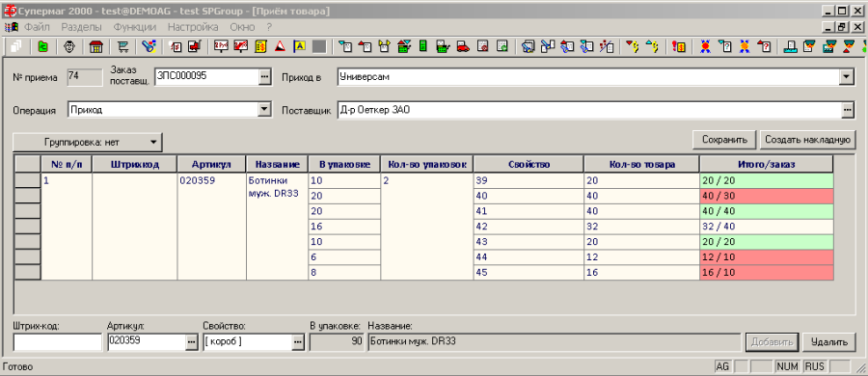Image resolution: width=868 pixels, height=376 pixels.
Task: Click the white price tag sign icon
Action: pos(221,47)
